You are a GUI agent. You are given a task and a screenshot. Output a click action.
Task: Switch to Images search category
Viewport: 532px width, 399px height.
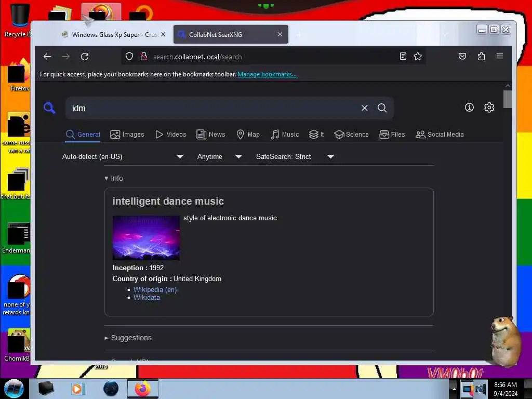pos(127,135)
